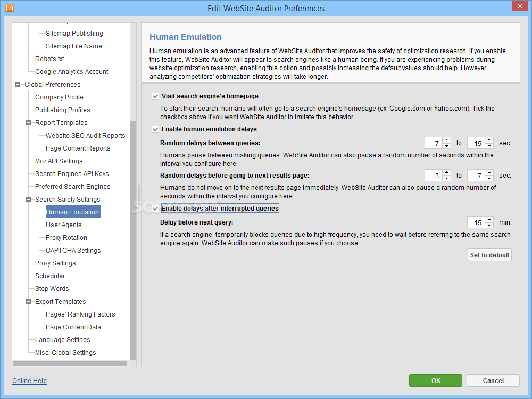Select Sitemap Publishing in the tree
The height and width of the screenshot is (399, 532).
coord(74,33)
